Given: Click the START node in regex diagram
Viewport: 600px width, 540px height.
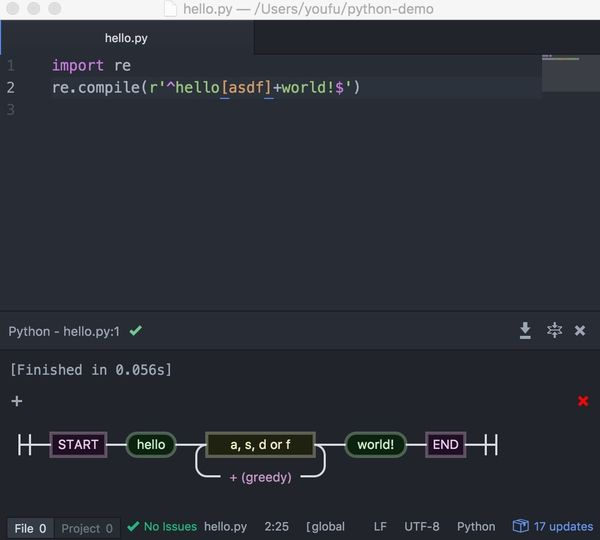Looking at the screenshot, I should pos(78,444).
